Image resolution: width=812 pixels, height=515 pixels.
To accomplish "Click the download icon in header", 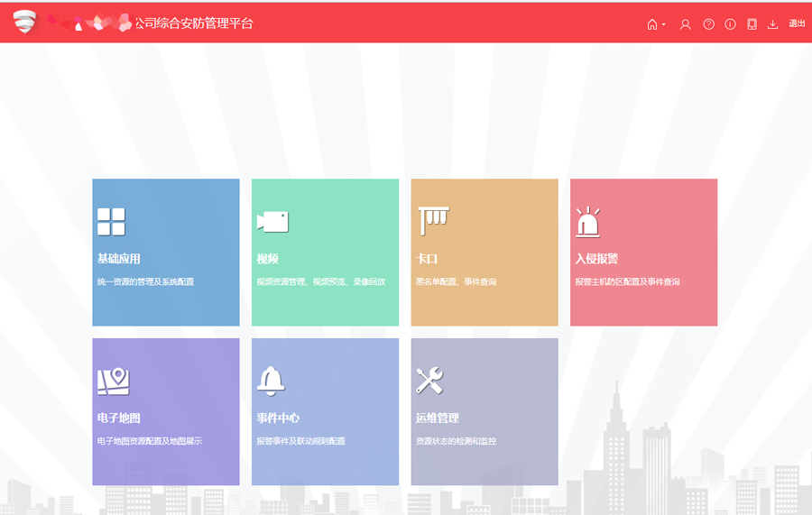I will pyautogui.click(x=772, y=24).
